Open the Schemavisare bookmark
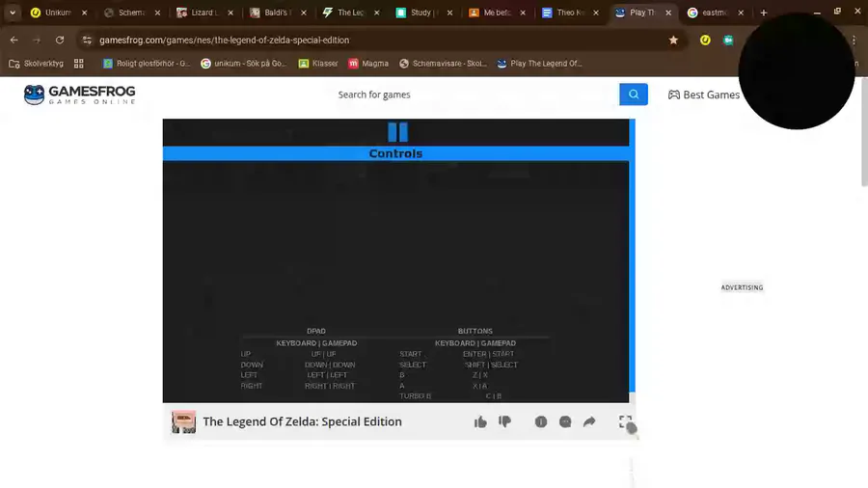The width and height of the screenshot is (868, 488). pos(443,64)
